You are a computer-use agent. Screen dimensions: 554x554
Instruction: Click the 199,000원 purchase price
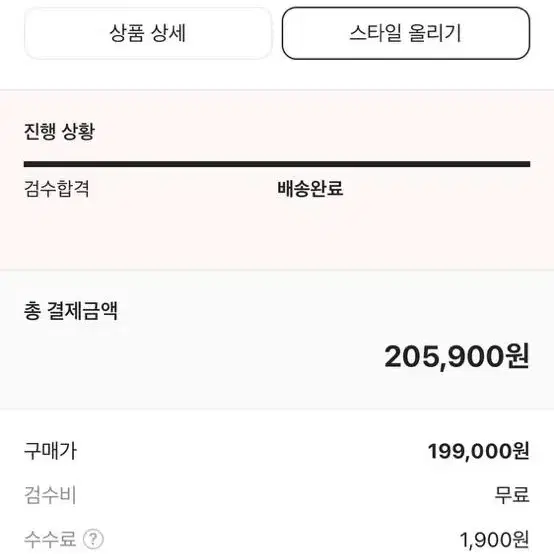[479, 451]
